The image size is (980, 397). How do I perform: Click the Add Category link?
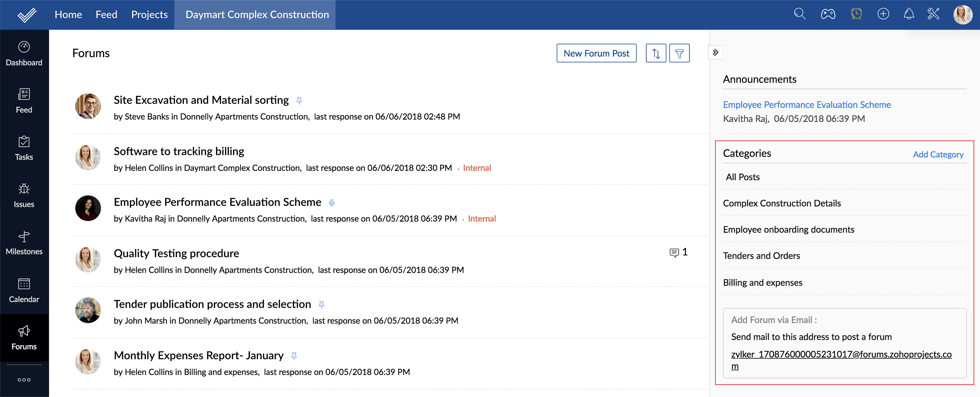(938, 154)
